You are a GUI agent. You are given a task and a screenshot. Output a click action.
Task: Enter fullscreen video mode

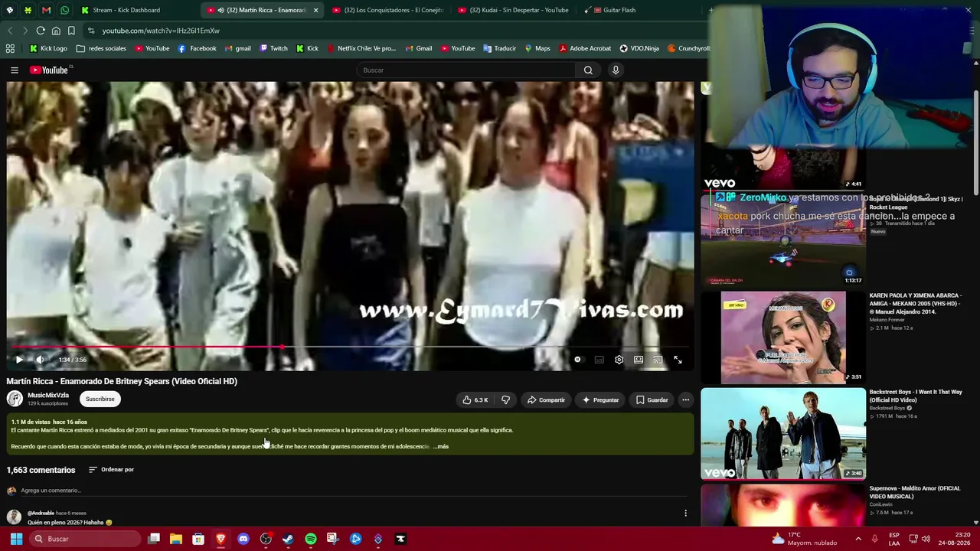pyautogui.click(x=678, y=360)
